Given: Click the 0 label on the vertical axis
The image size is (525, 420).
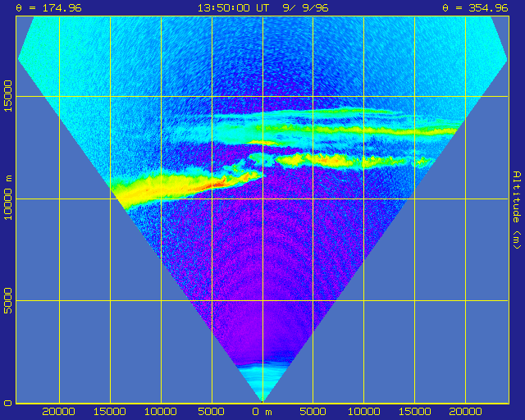Looking at the screenshot, I should click(8, 403).
